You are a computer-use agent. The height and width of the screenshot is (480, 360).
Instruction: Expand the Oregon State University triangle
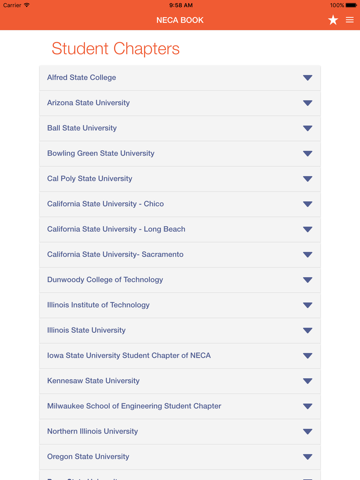tap(308, 457)
